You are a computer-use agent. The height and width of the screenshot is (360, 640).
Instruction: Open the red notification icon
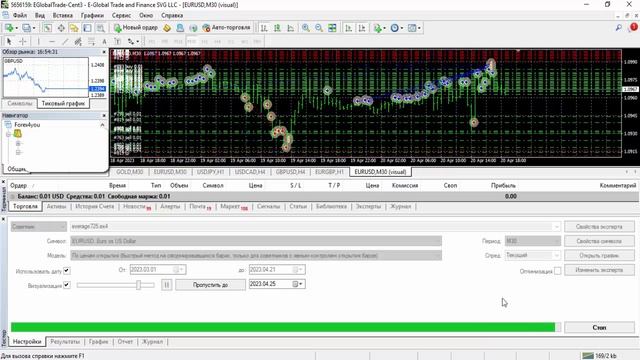633,27
